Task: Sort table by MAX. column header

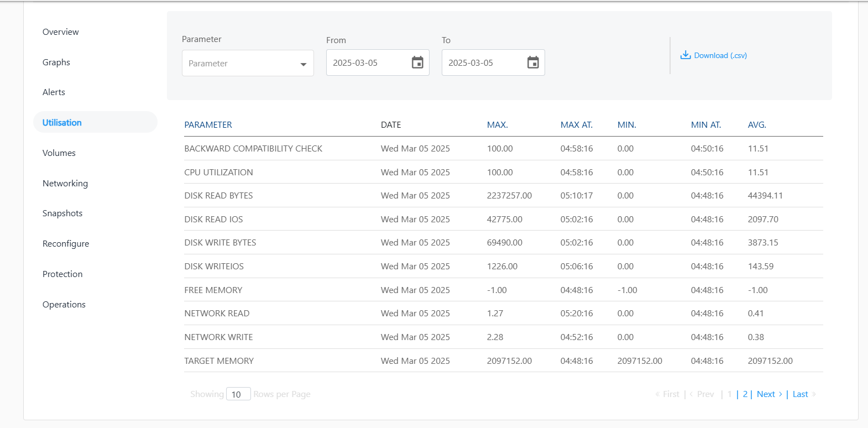Action: pyautogui.click(x=497, y=125)
